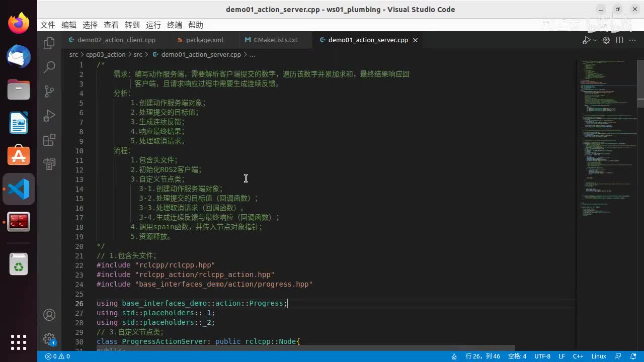
Task: Open the 转到 menu
Action: tap(132, 25)
